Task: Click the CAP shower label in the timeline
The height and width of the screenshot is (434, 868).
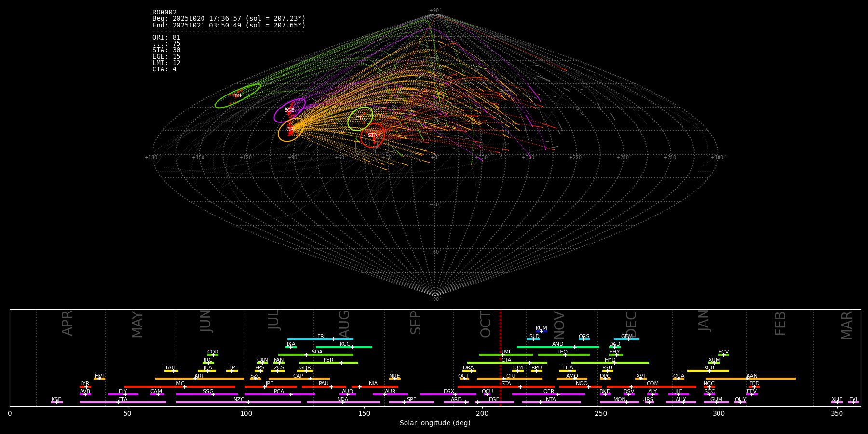Action: pyautogui.click(x=298, y=376)
